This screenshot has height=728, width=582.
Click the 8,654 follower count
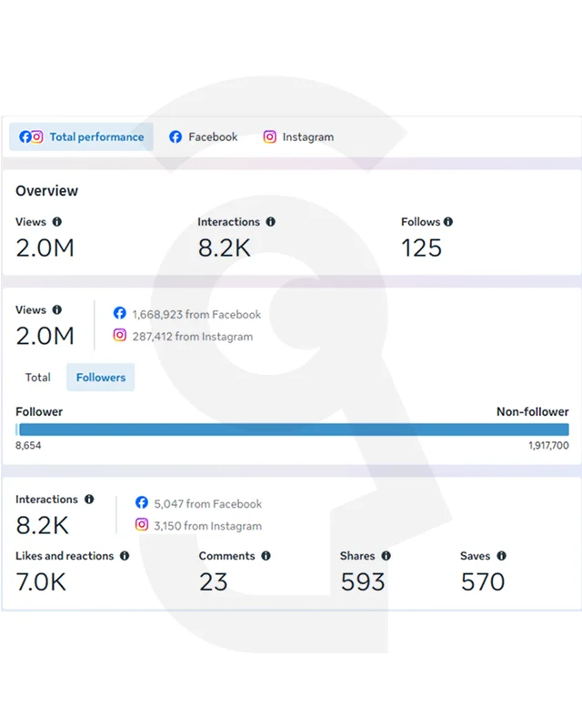(28, 446)
